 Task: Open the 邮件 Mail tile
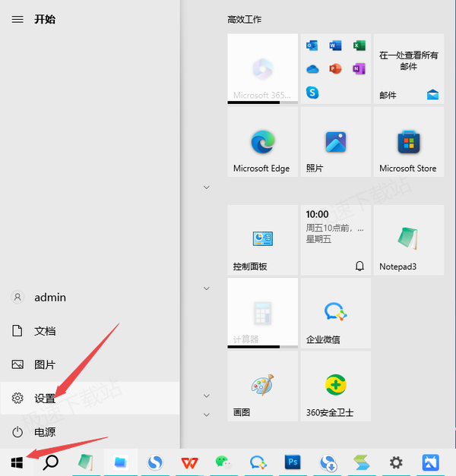(x=409, y=68)
